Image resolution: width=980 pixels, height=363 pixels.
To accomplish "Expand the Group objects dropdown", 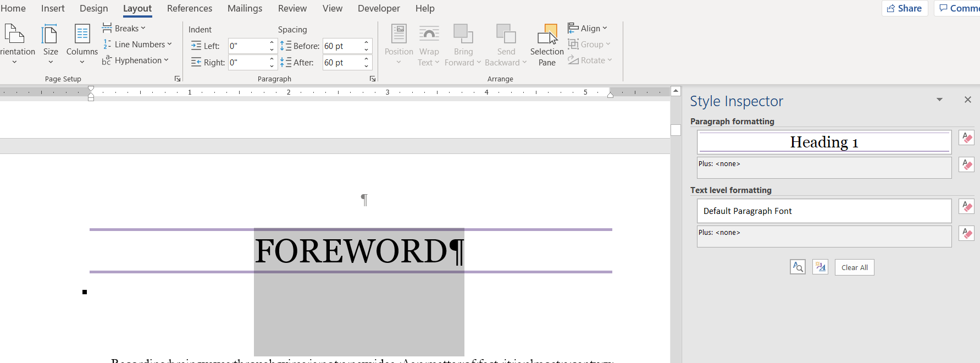I will 589,44.
